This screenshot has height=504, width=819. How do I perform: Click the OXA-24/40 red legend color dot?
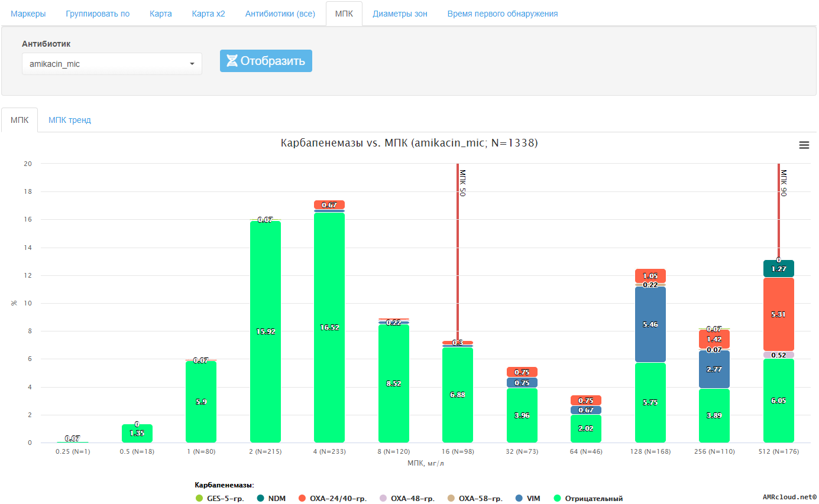[302, 498]
